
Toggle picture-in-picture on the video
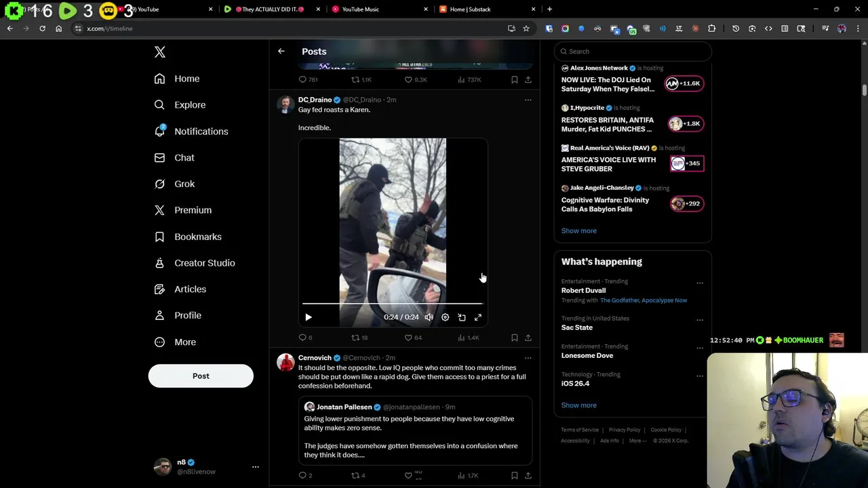pyautogui.click(x=462, y=317)
